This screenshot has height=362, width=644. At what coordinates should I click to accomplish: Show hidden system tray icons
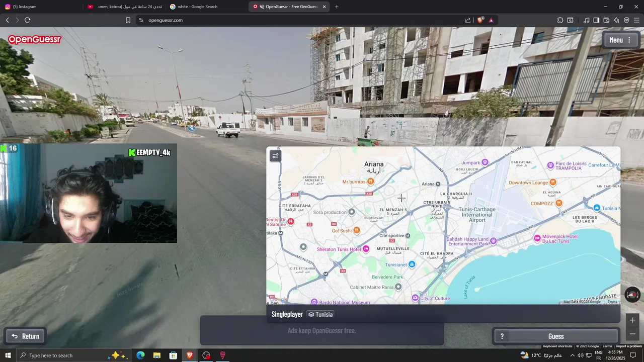pyautogui.click(x=572, y=355)
